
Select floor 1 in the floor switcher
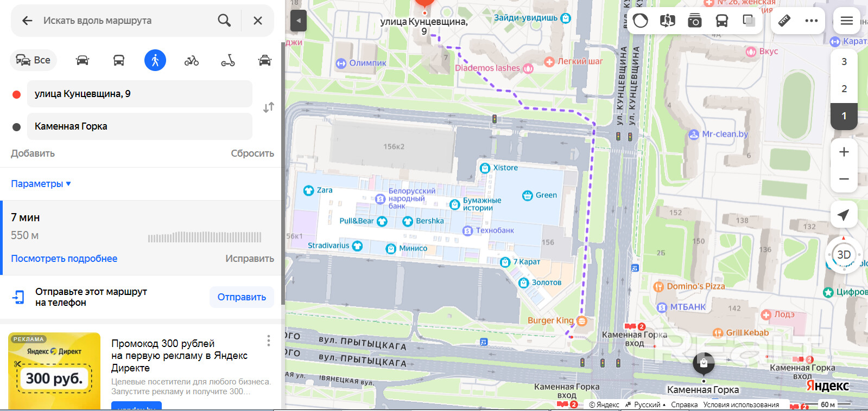pyautogui.click(x=844, y=116)
